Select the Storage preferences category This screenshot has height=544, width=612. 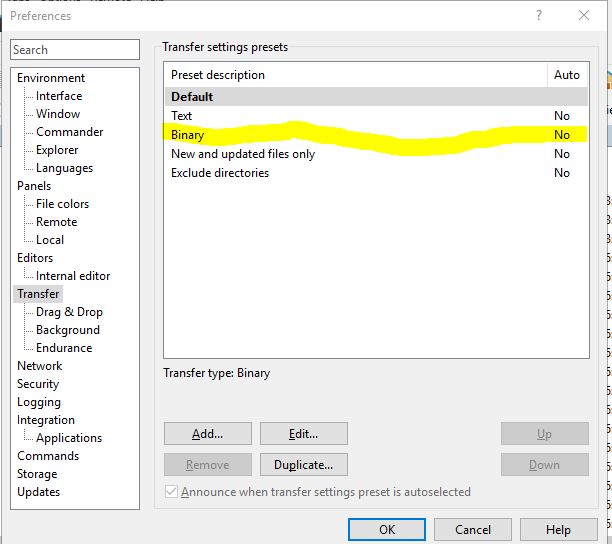[x=37, y=474]
